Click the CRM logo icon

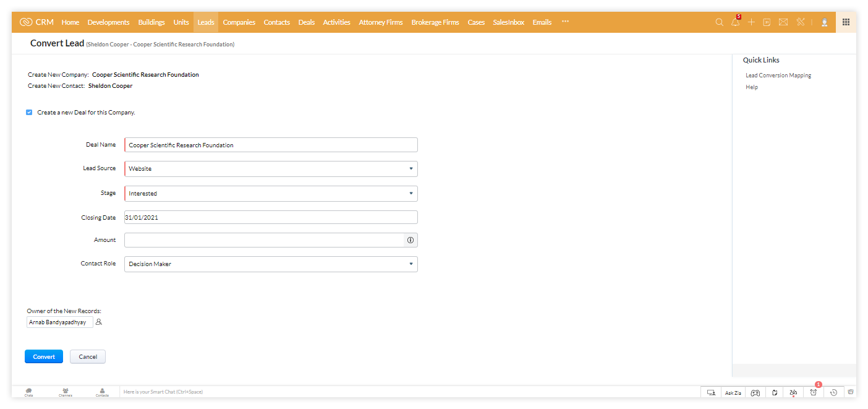click(x=25, y=22)
